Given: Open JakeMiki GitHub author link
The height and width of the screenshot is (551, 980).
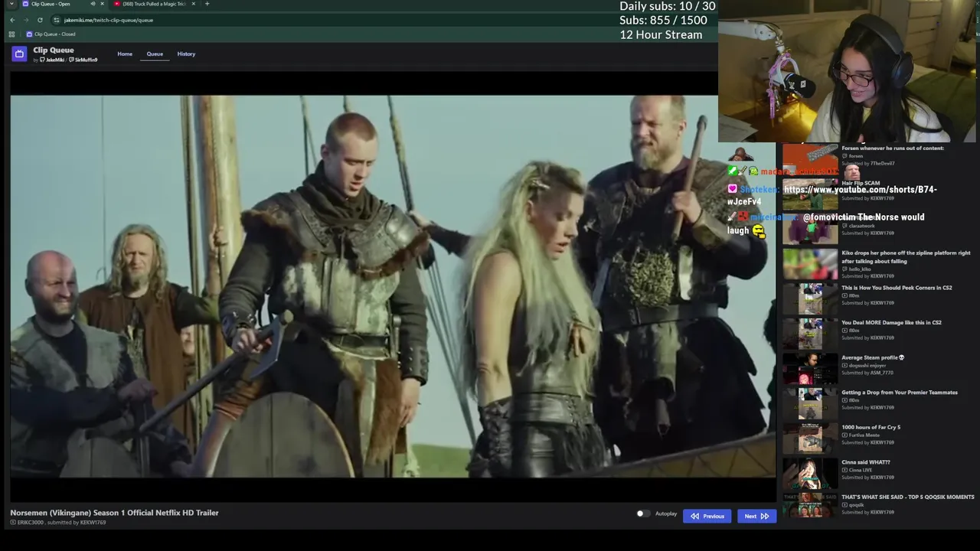Looking at the screenshot, I should 52,60.
